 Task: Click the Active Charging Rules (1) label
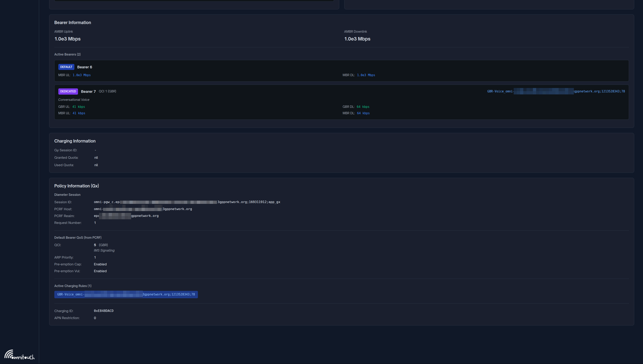(73, 286)
